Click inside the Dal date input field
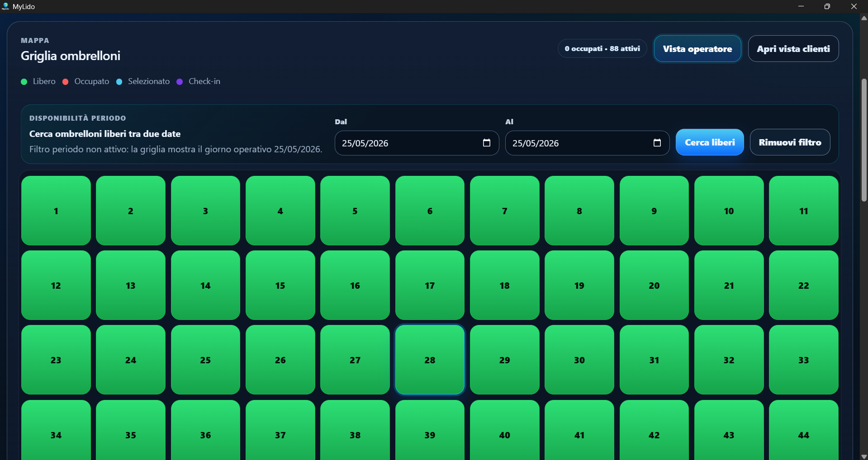 417,143
